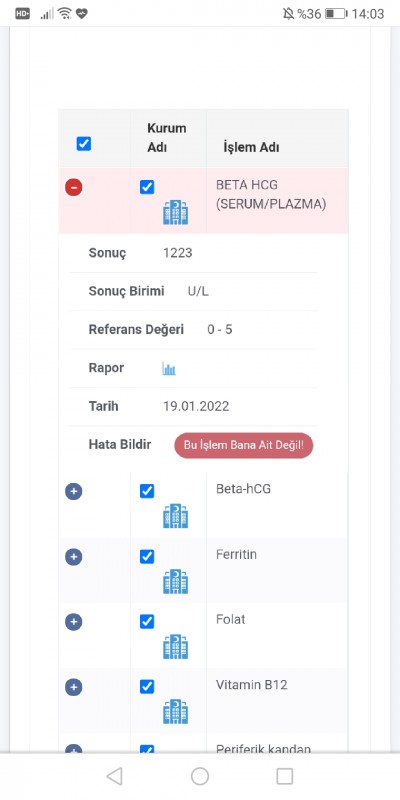
Task: Toggle the select-all checkbox in table header
Action: pyautogui.click(x=84, y=144)
